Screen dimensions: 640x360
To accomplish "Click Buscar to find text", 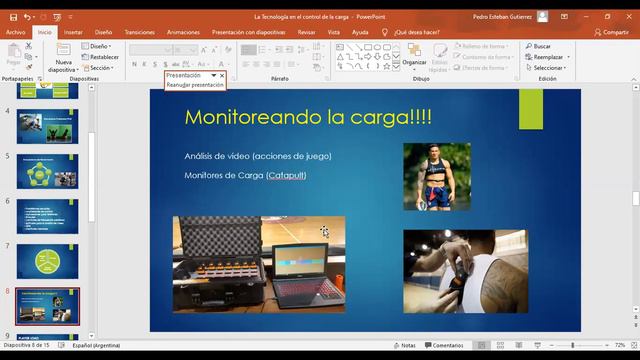I will click(x=538, y=46).
